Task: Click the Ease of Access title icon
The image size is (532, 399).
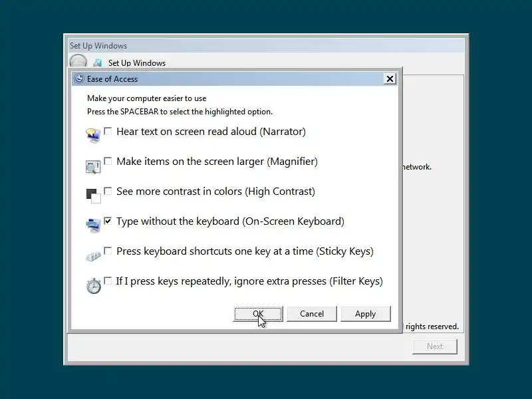Action: tap(79, 78)
